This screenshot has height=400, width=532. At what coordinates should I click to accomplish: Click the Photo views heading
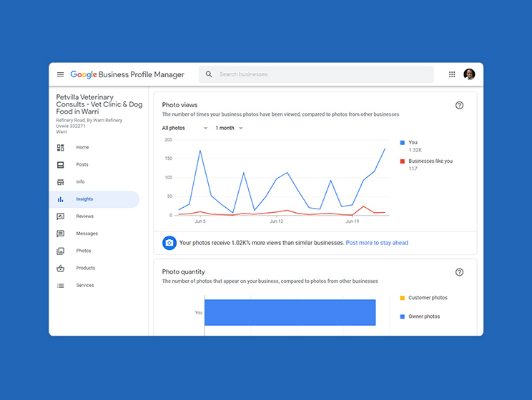point(179,105)
